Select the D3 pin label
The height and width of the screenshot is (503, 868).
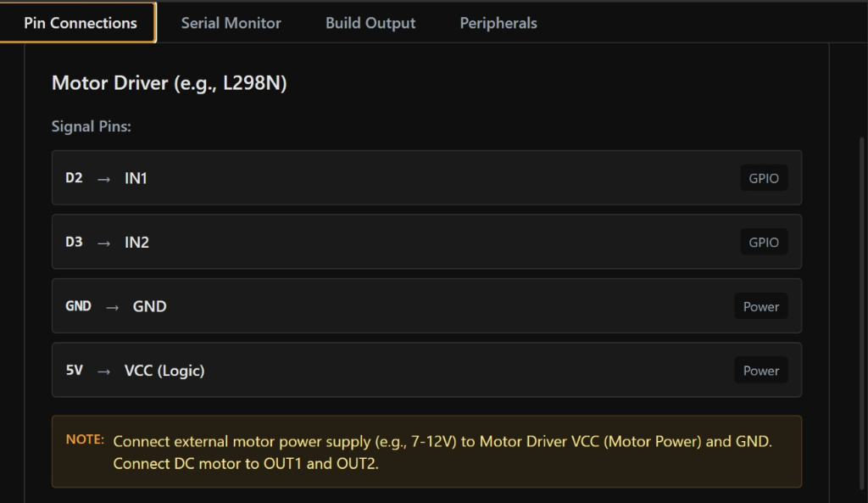point(74,243)
